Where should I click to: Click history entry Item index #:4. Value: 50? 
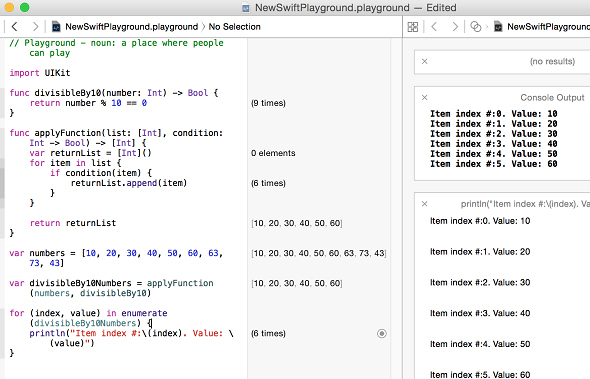pyautogui.click(x=480, y=344)
